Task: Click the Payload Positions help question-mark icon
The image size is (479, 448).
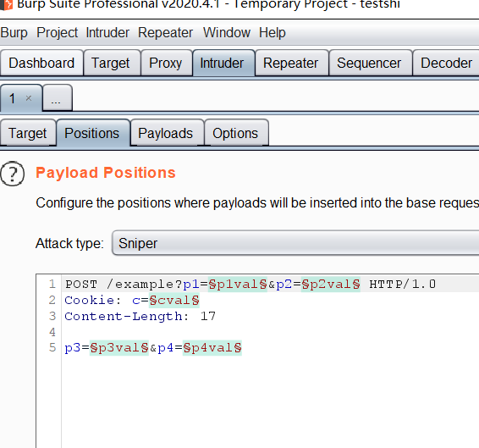Action: pyautogui.click(x=12, y=174)
